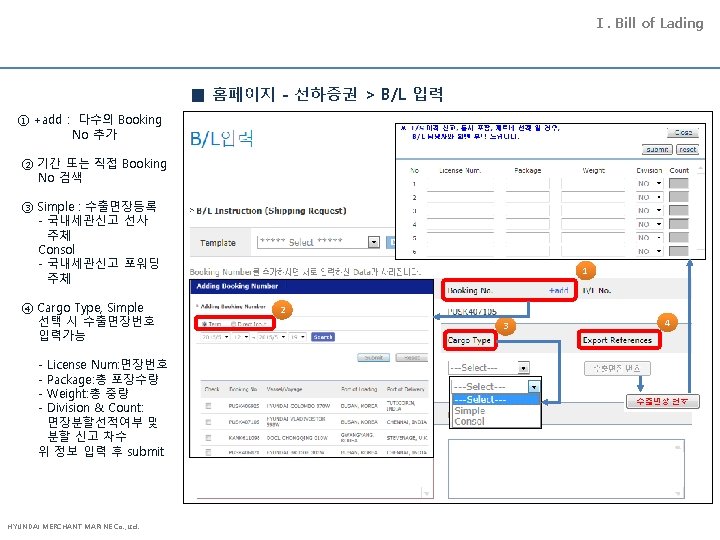Click License Num. field in row 4

tap(460, 224)
